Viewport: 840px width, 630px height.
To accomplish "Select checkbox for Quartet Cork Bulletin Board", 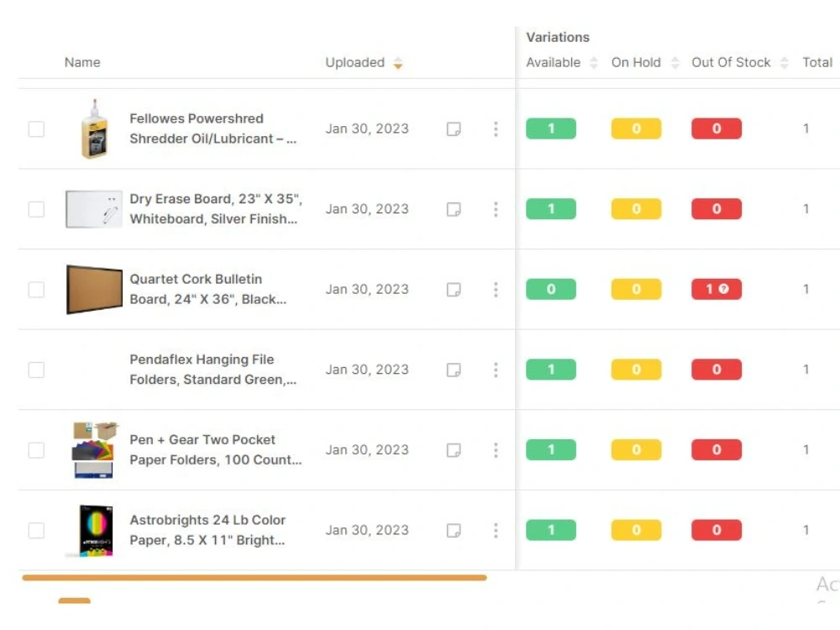I will [x=36, y=290].
